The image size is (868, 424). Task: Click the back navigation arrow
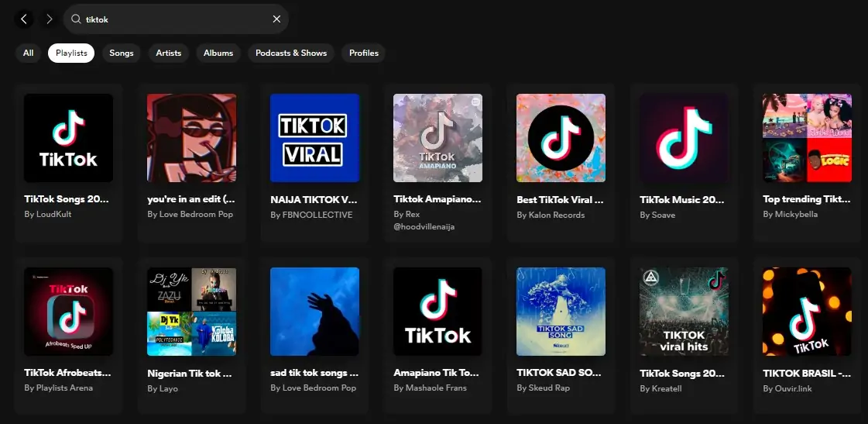point(24,19)
